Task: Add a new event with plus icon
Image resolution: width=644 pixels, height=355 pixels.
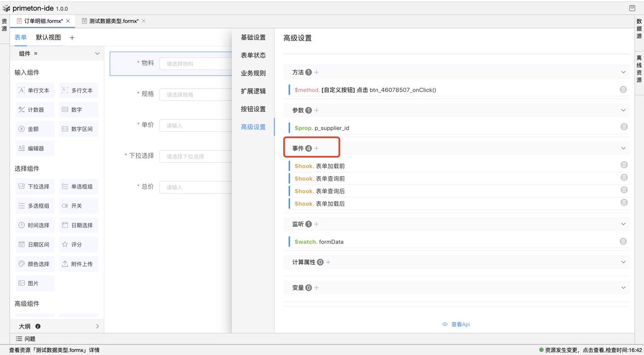Action: click(317, 148)
